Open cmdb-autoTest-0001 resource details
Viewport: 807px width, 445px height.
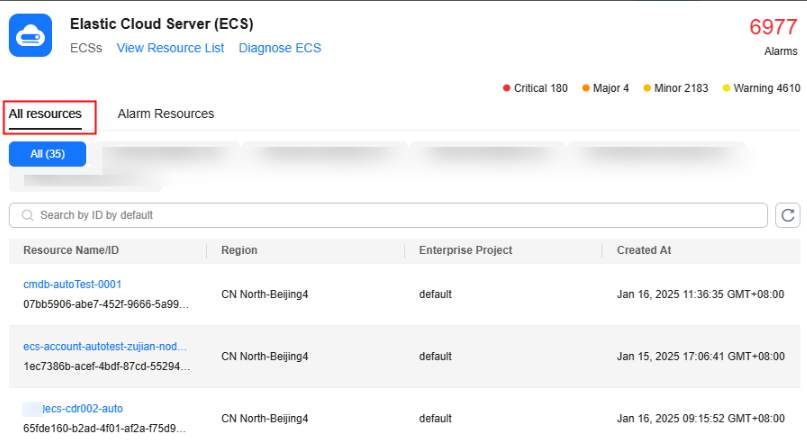pos(72,284)
